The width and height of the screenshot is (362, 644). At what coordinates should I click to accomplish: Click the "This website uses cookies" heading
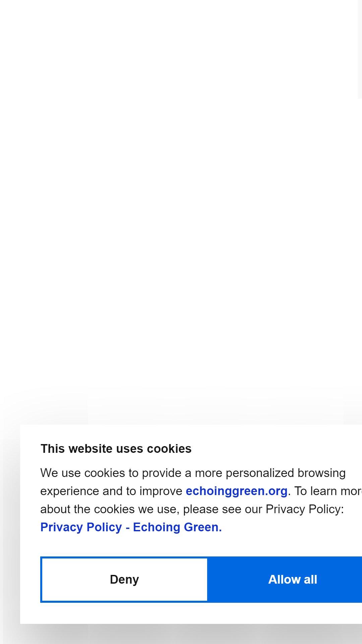coord(116,449)
